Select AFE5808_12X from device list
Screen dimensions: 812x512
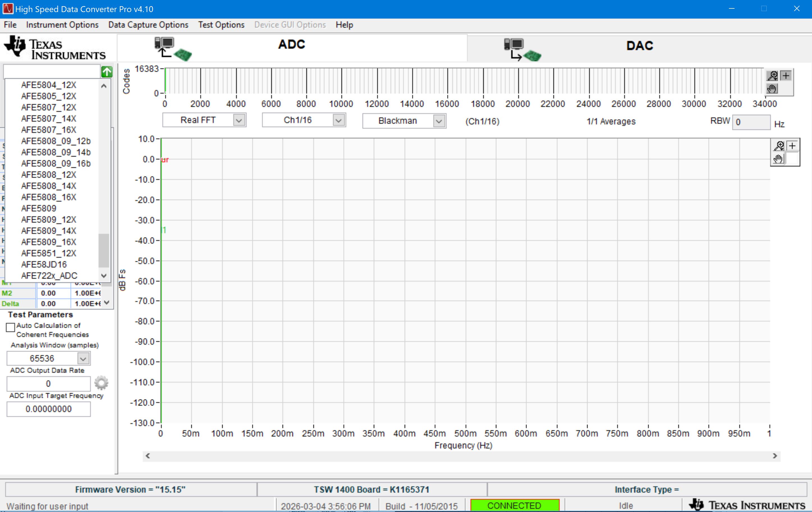point(49,175)
